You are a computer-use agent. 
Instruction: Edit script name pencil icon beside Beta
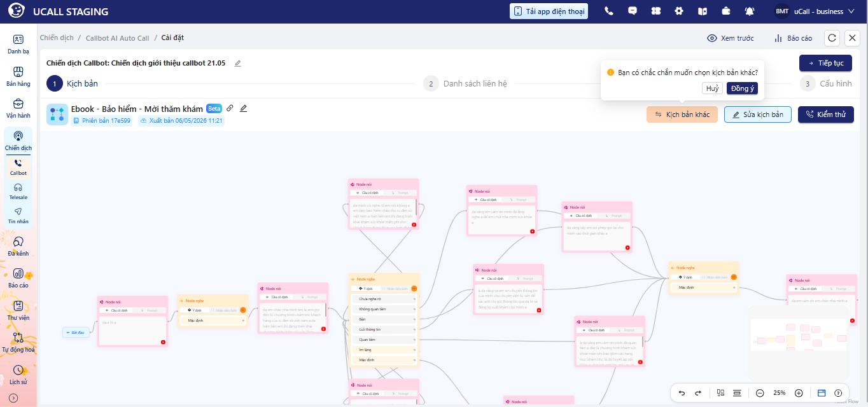pos(243,108)
